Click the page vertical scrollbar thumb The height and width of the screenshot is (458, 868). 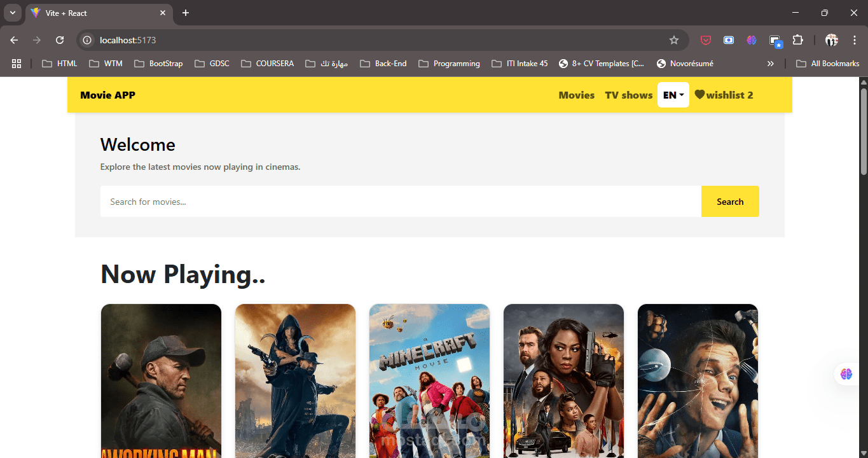pyautogui.click(x=864, y=132)
